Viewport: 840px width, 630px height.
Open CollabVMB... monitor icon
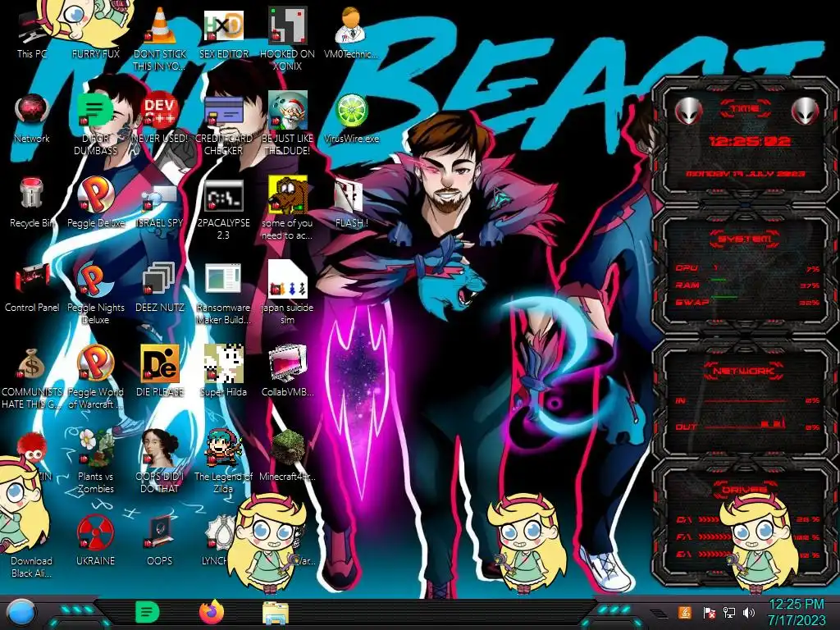(287, 371)
